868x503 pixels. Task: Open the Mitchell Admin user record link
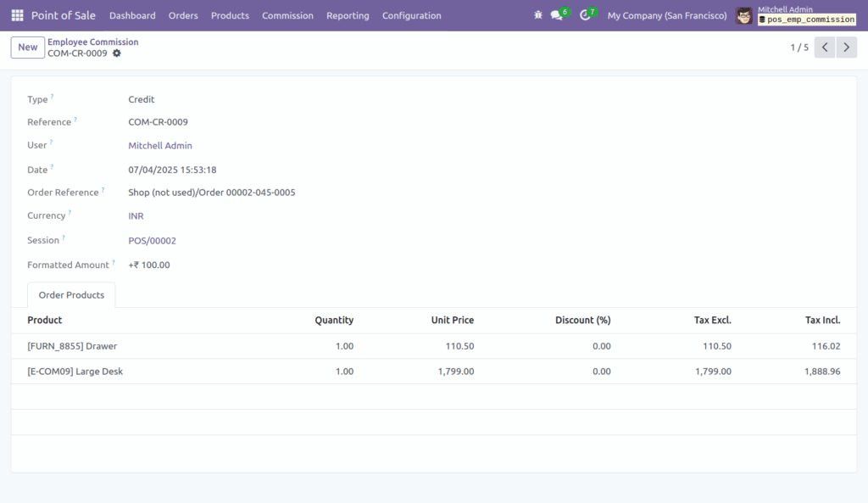159,145
